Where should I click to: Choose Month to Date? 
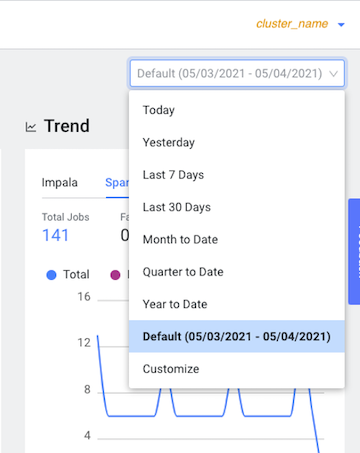click(x=237, y=240)
